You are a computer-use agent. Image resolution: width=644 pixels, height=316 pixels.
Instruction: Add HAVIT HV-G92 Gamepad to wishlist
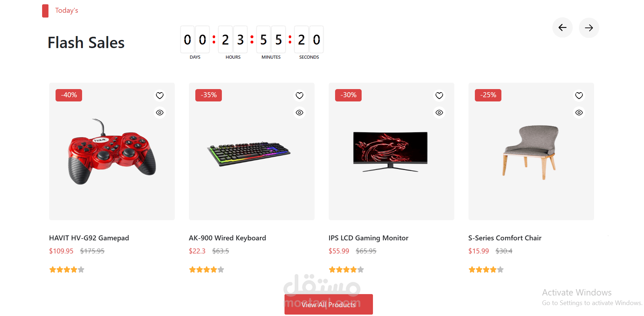pos(160,95)
